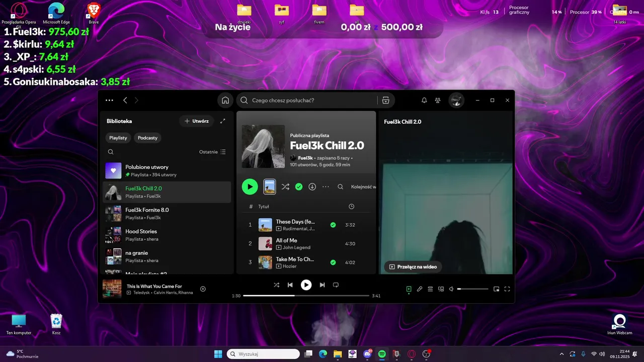Open more options for the playlist
Viewport: 644px width, 362px height.
click(326, 187)
